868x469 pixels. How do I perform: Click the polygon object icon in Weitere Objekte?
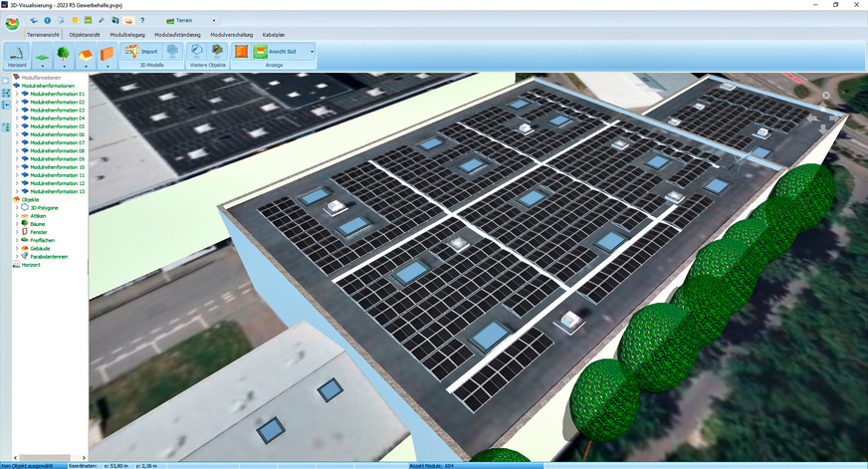pos(196,52)
